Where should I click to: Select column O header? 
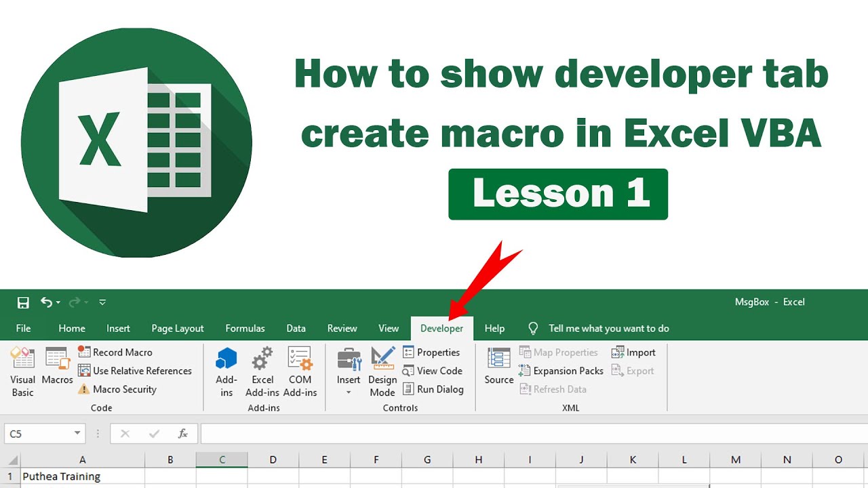(x=838, y=460)
